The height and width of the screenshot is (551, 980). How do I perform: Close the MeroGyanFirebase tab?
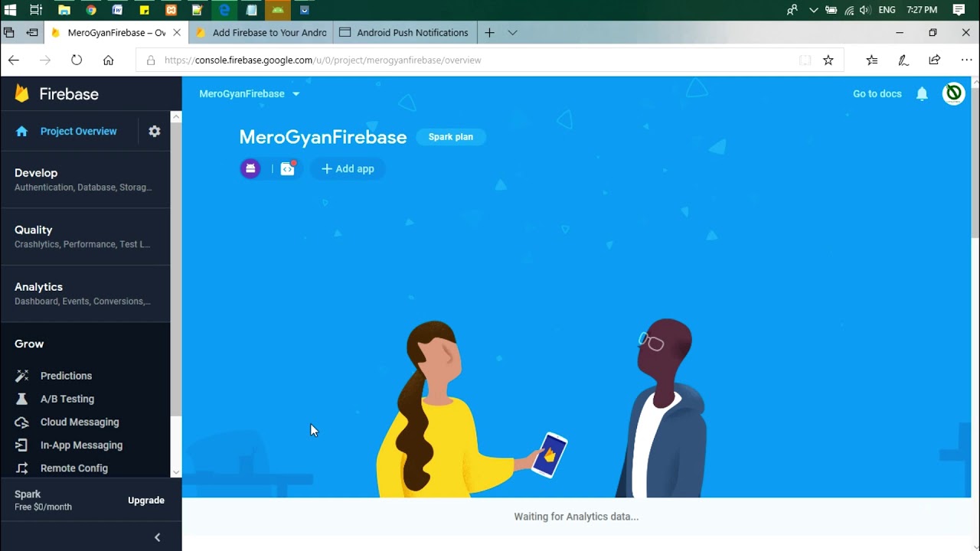pyautogui.click(x=178, y=32)
